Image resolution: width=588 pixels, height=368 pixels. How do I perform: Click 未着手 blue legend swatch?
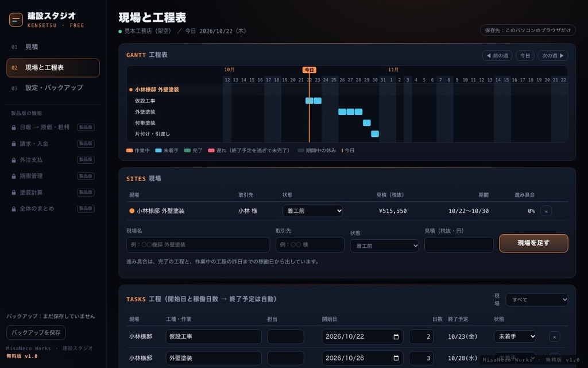point(158,151)
